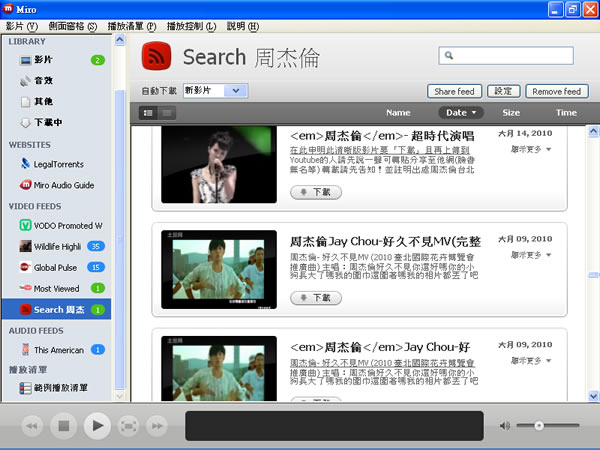
Task: Open the 播放清單 (P) menu
Action: [x=132, y=26]
